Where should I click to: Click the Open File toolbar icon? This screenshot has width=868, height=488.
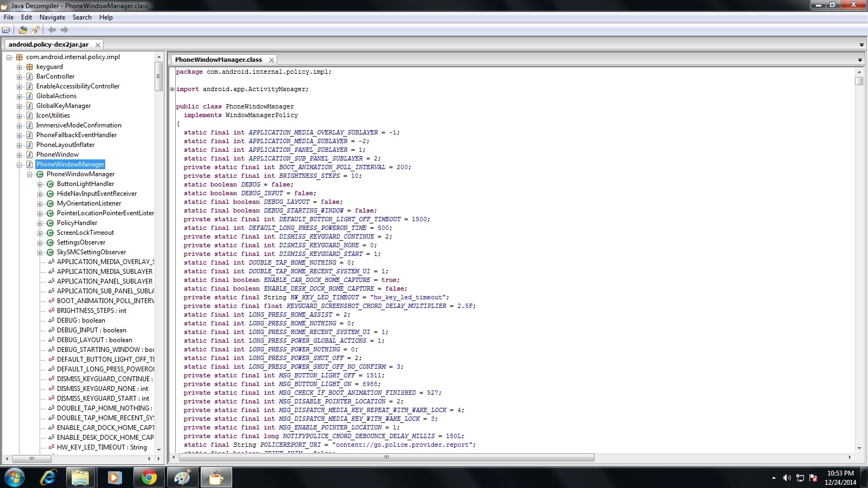7,30
